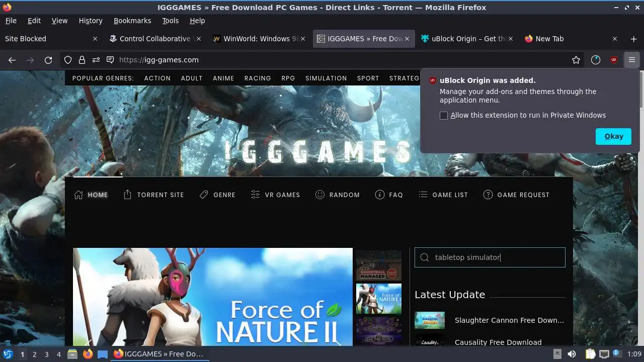The width and height of the screenshot is (644, 362).
Task: Switch to Control Collaborative tab
Action: tap(154, 39)
